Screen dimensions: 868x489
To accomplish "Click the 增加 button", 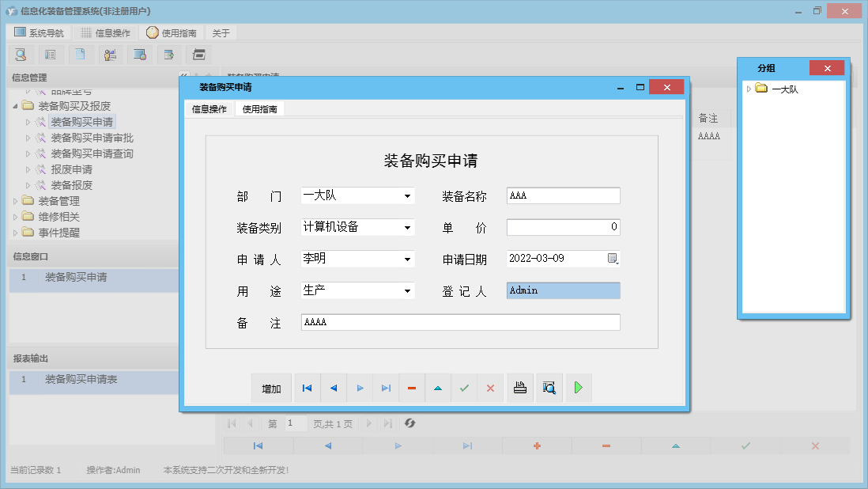I will tap(271, 389).
